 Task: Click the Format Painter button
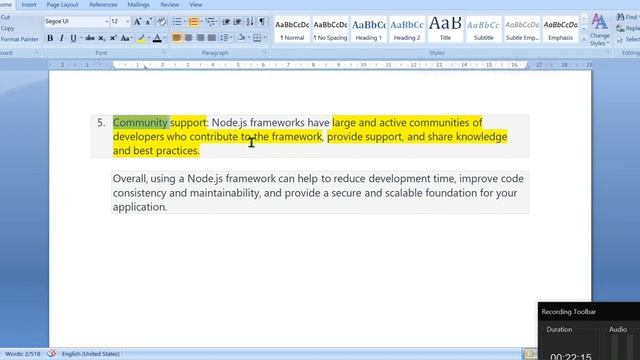point(19,39)
